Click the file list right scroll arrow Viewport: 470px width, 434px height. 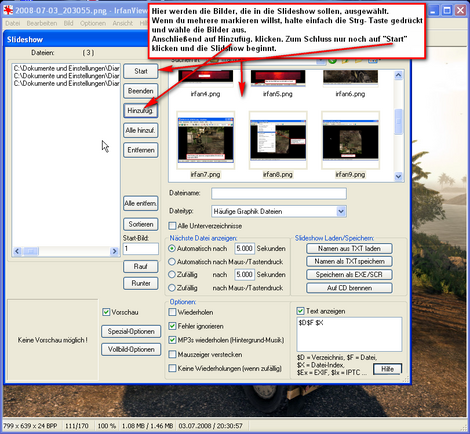coord(114,251)
